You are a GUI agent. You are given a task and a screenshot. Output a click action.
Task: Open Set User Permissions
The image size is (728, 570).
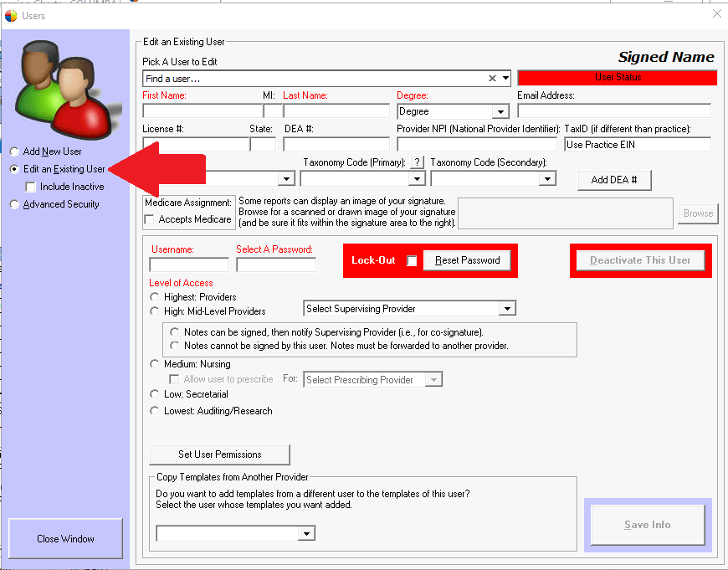219,454
